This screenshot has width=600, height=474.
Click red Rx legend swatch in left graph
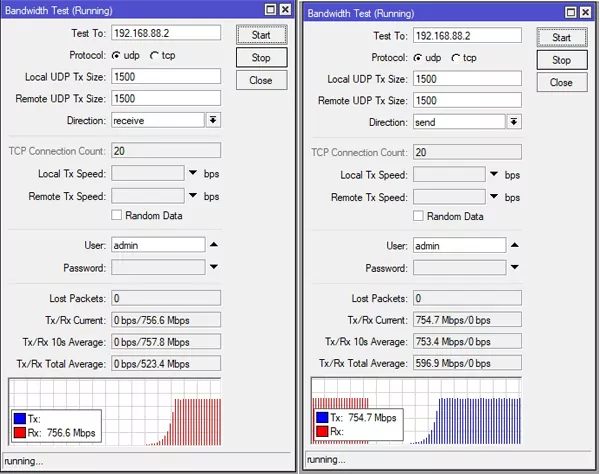click(21, 433)
